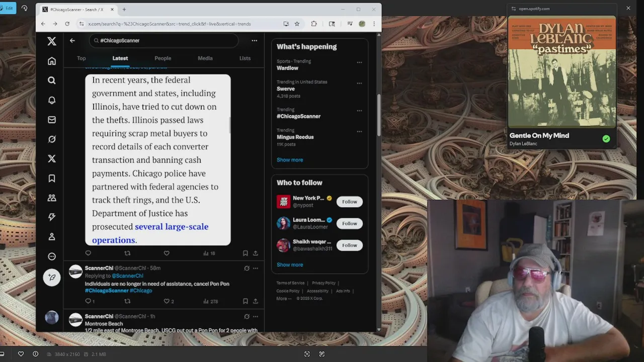Bookmark the 58m ScannerChi post
This screenshot has width=644, height=362.
click(246, 301)
